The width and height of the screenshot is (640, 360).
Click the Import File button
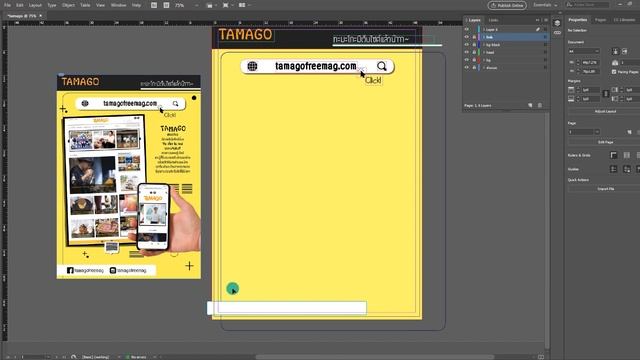point(605,189)
